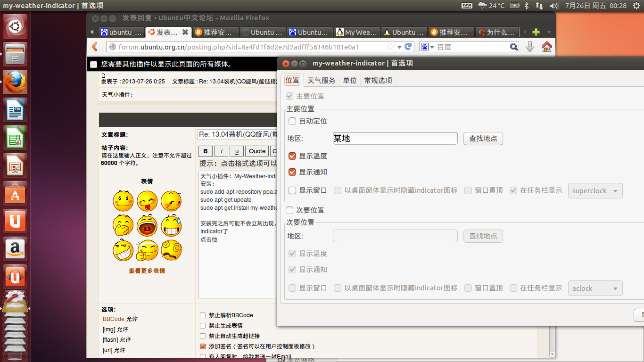Click Firefox back arrow button
Viewport: 644px width, 362px height.
tap(95, 47)
